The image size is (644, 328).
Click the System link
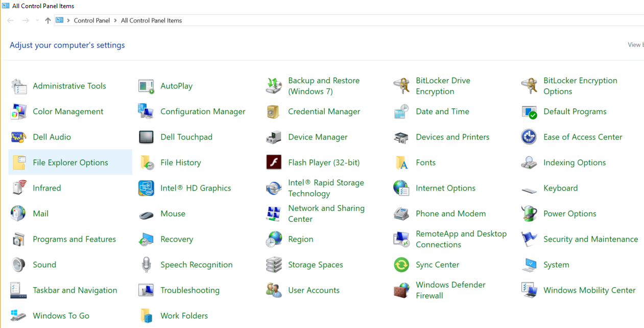556,265
